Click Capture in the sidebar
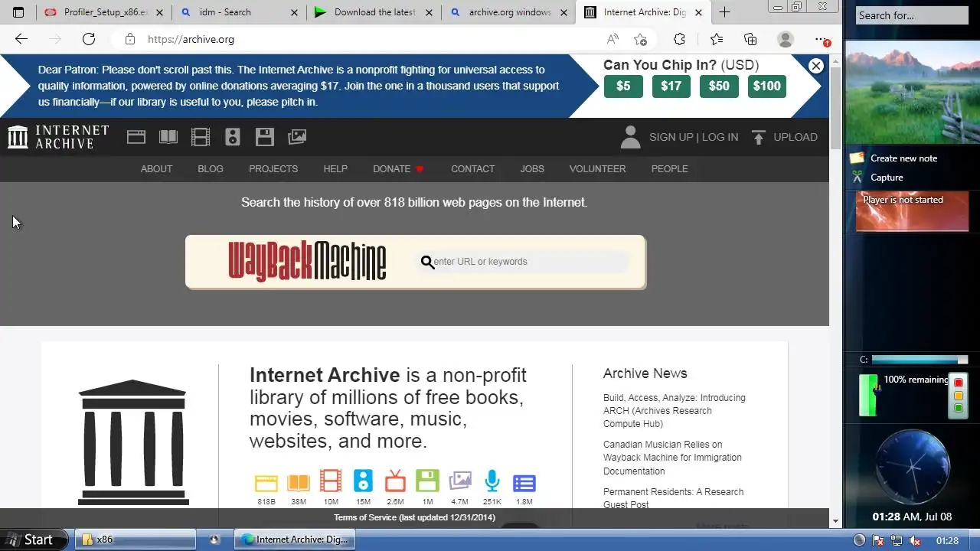This screenshot has height=551, width=980. 887,178
